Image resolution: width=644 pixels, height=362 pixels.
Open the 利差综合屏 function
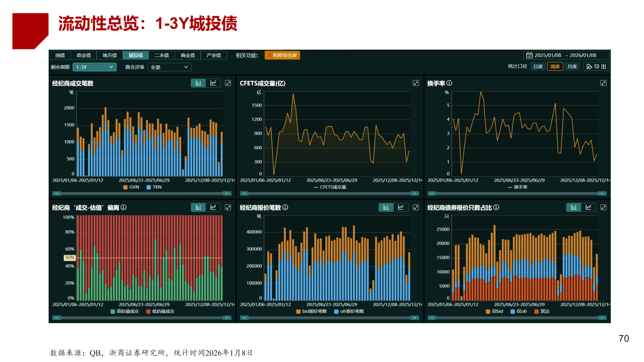coord(282,55)
